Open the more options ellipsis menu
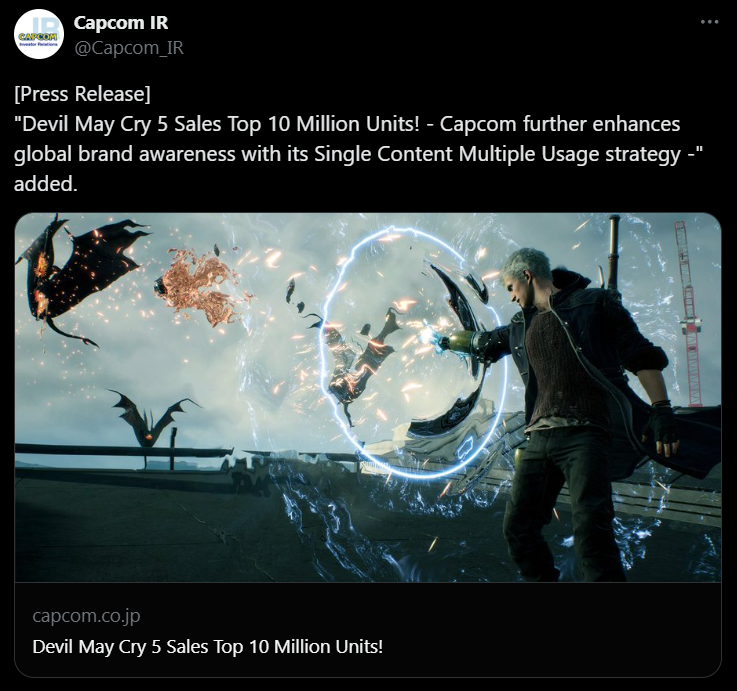The height and width of the screenshot is (691, 737). (709, 22)
